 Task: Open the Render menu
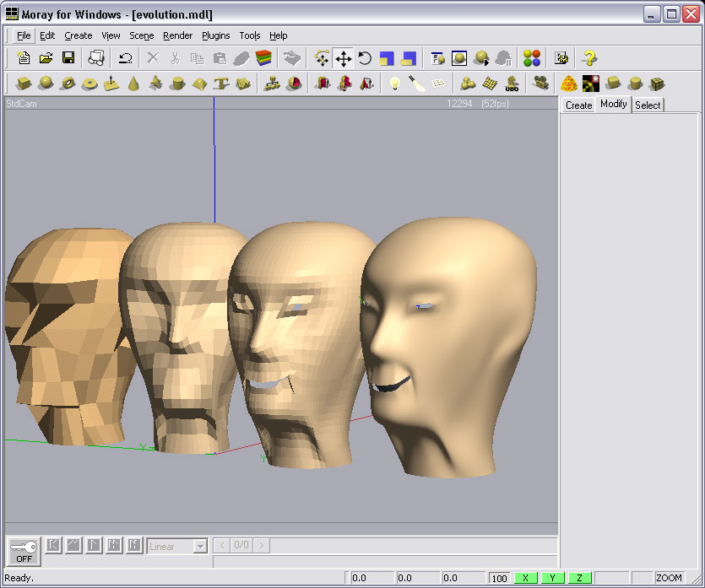tap(177, 35)
